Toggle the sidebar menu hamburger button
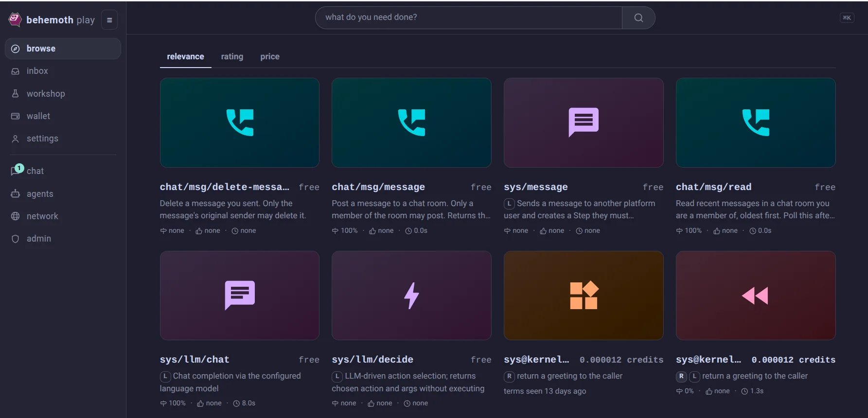The image size is (868, 418). pyautogui.click(x=109, y=20)
